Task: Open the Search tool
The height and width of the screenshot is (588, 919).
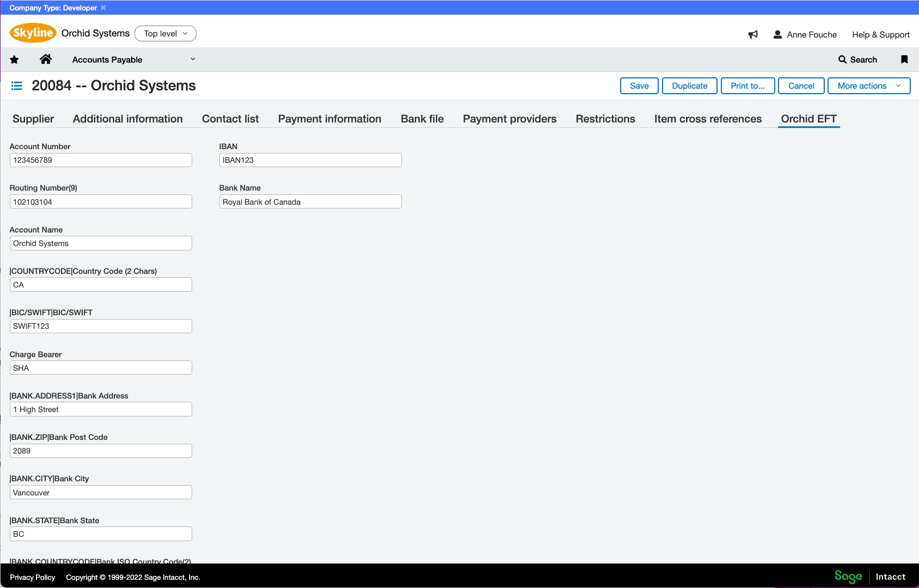Action: point(858,59)
